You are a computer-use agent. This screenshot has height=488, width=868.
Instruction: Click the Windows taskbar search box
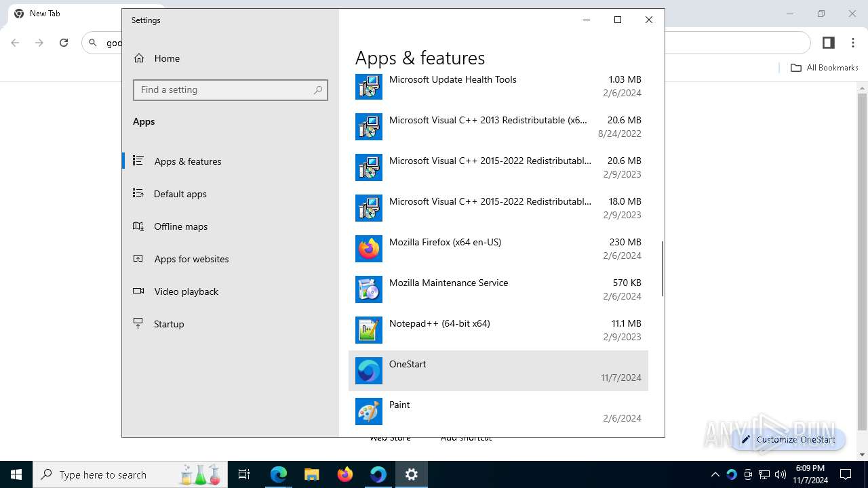pos(130,474)
